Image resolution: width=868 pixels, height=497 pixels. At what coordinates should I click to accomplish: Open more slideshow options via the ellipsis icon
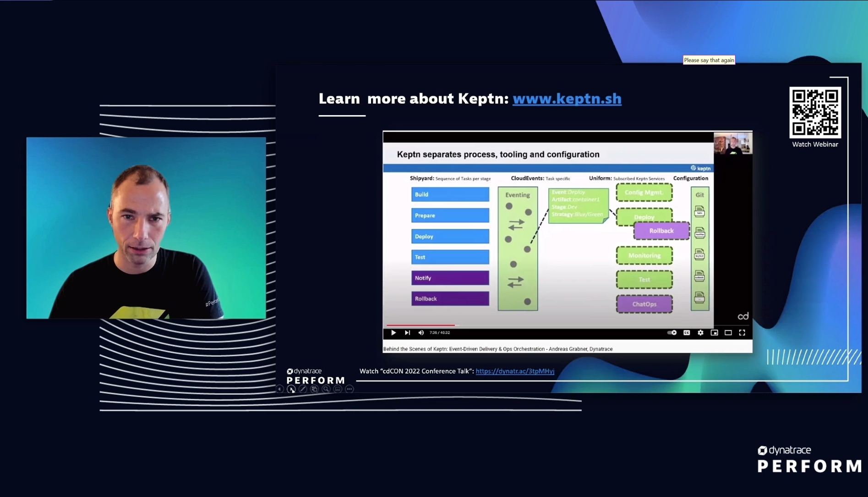[349, 389]
